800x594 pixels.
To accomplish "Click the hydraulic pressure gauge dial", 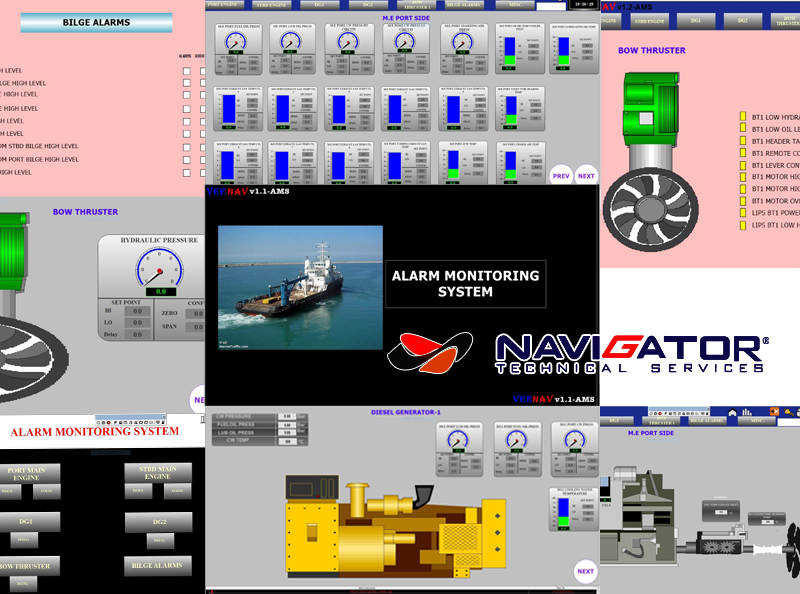I will [158, 269].
